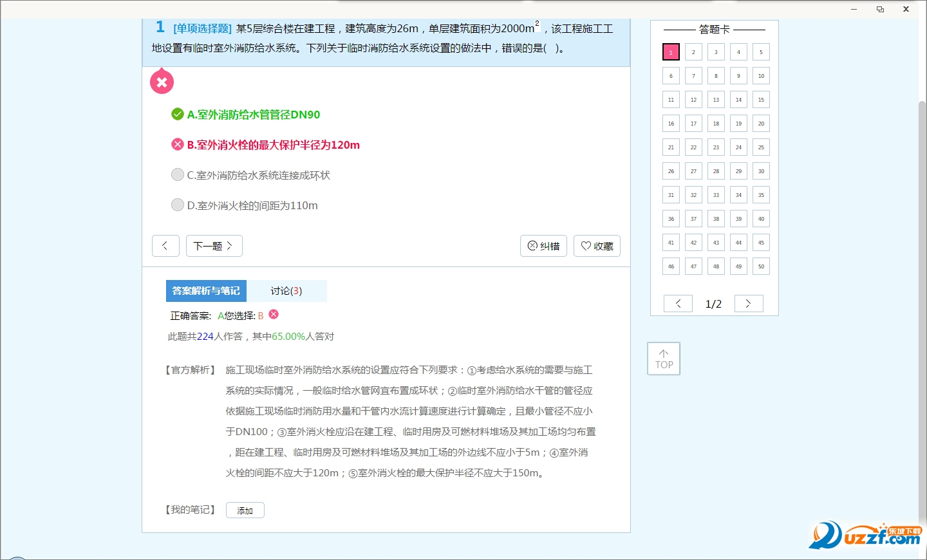Jump to question 23 in answer card

[x=716, y=147]
